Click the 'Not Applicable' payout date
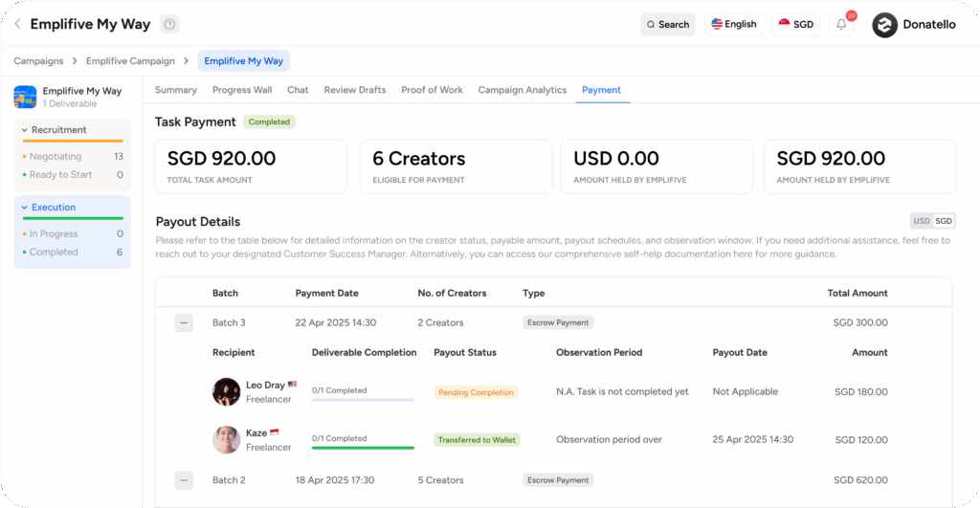Image resolution: width=980 pixels, height=508 pixels. 745,392
